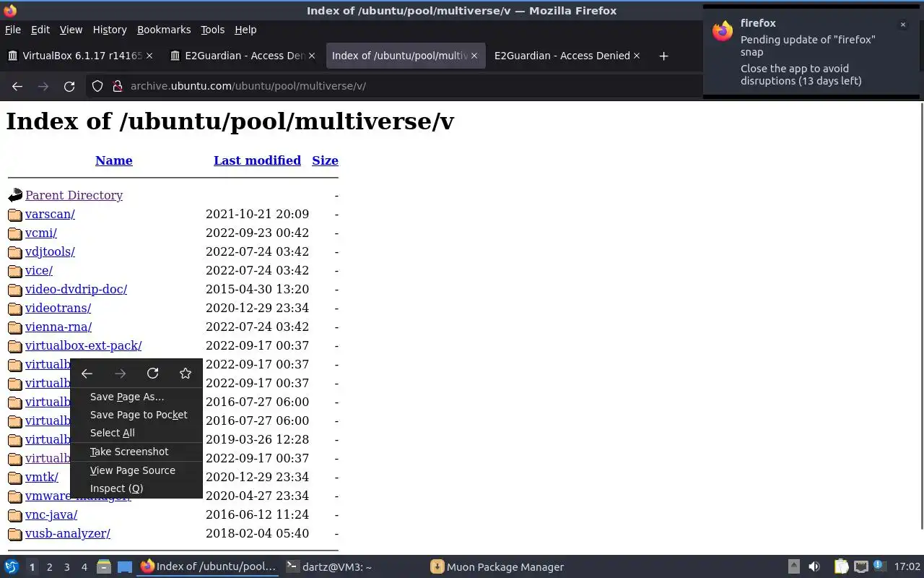The width and height of the screenshot is (924, 578).
Task: Choose View Page Source
Action: point(136,470)
